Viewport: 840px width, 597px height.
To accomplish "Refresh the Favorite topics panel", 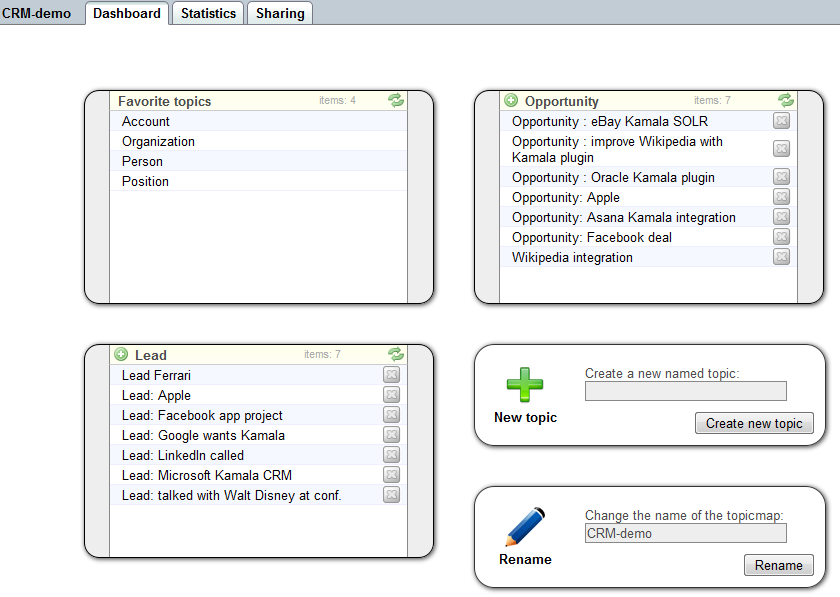I will (396, 100).
